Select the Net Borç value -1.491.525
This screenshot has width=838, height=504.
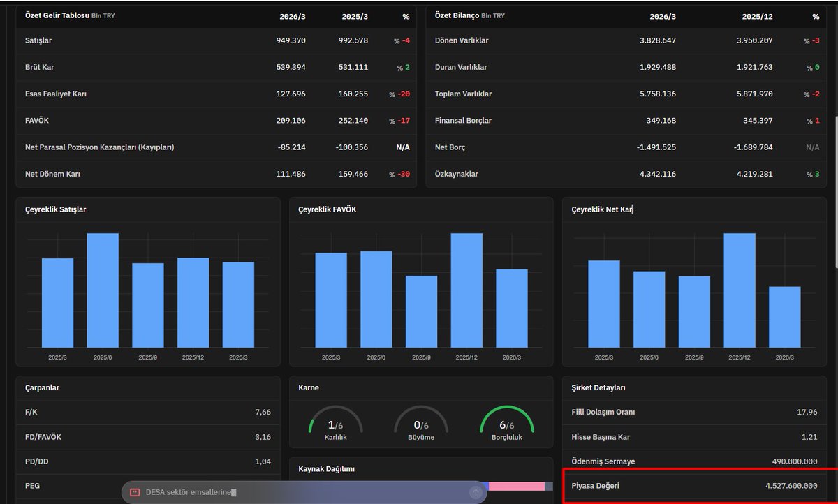(x=656, y=147)
